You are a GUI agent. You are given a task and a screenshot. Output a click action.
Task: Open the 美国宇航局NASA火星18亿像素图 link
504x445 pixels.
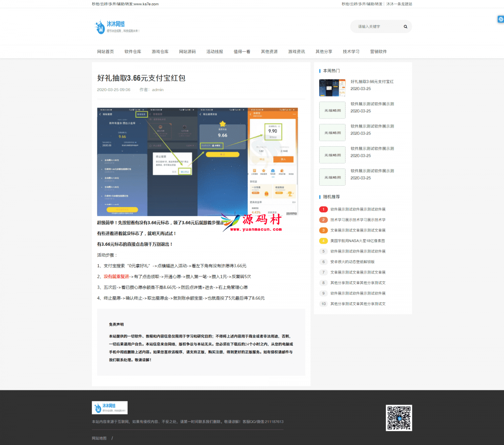pyautogui.click(x=357, y=241)
